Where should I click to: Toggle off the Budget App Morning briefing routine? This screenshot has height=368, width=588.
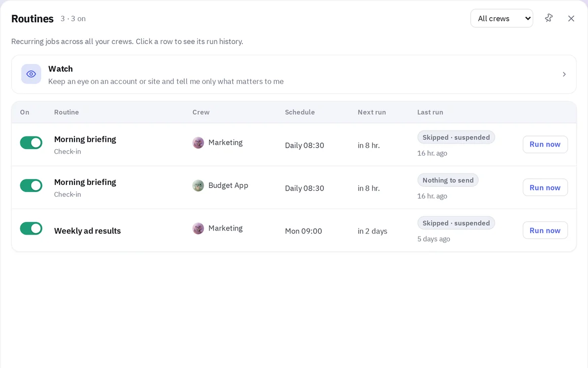[31, 186]
